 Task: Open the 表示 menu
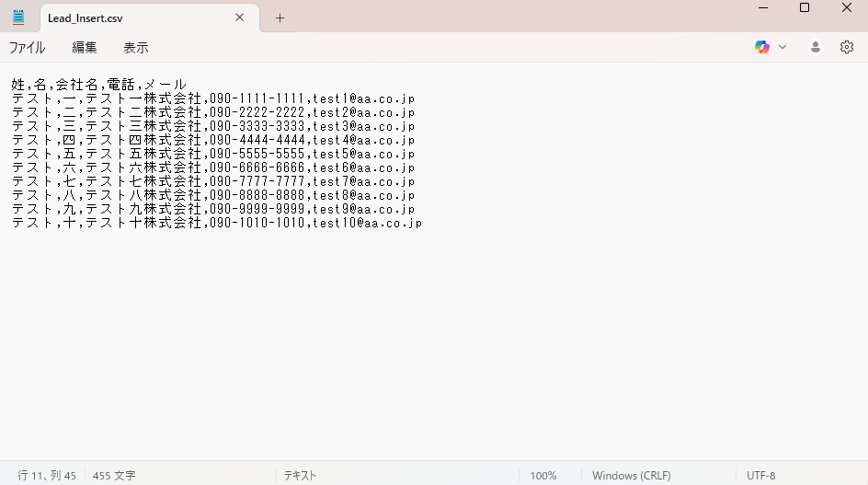click(136, 47)
